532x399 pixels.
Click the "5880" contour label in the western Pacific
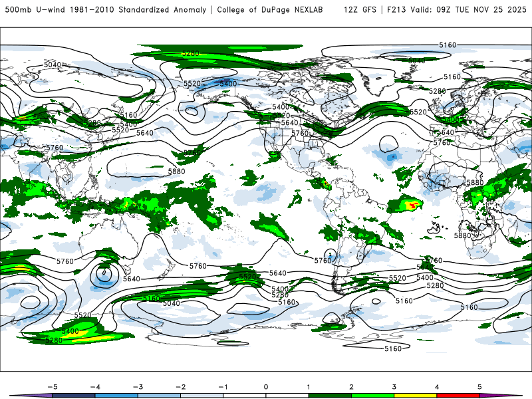pos(176,172)
